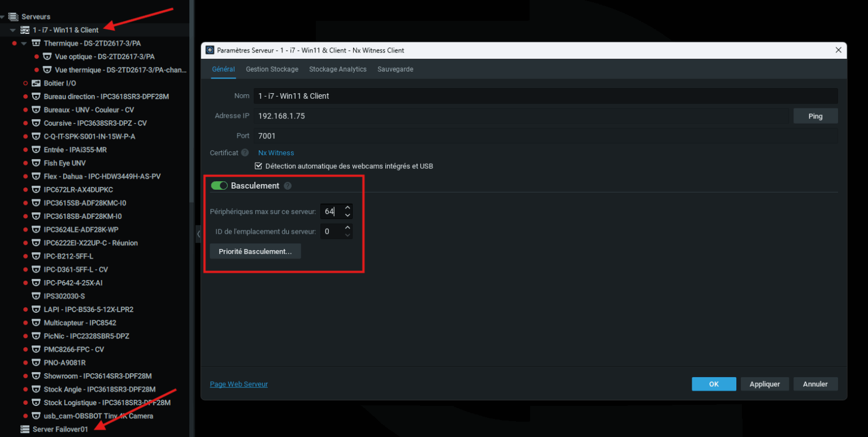
Task: Collapse the Thermique camera group
Action: point(24,43)
